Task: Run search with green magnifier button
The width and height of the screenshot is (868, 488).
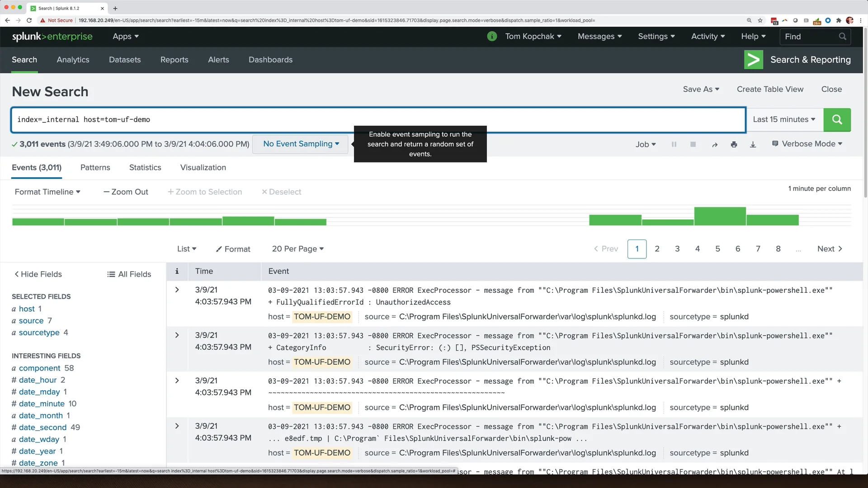Action: click(x=837, y=120)
